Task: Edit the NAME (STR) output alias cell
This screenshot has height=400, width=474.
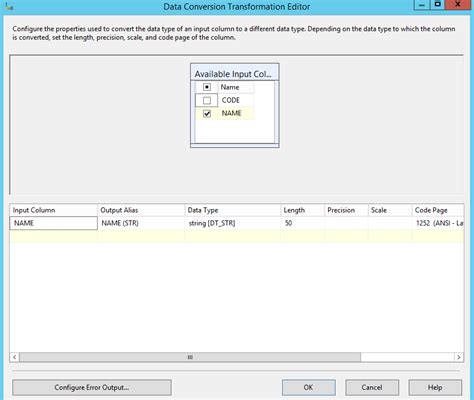Action: (141, 223)
